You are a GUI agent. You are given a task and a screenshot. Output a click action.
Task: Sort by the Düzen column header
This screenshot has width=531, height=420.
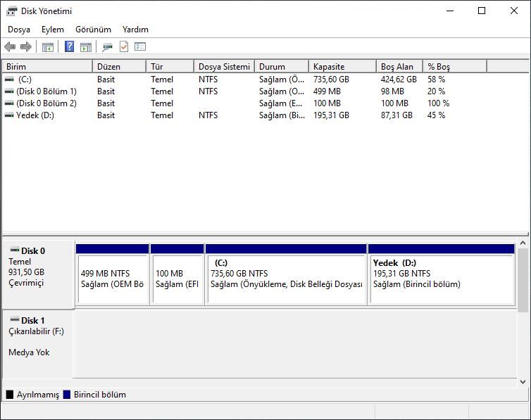click(119, 67)
